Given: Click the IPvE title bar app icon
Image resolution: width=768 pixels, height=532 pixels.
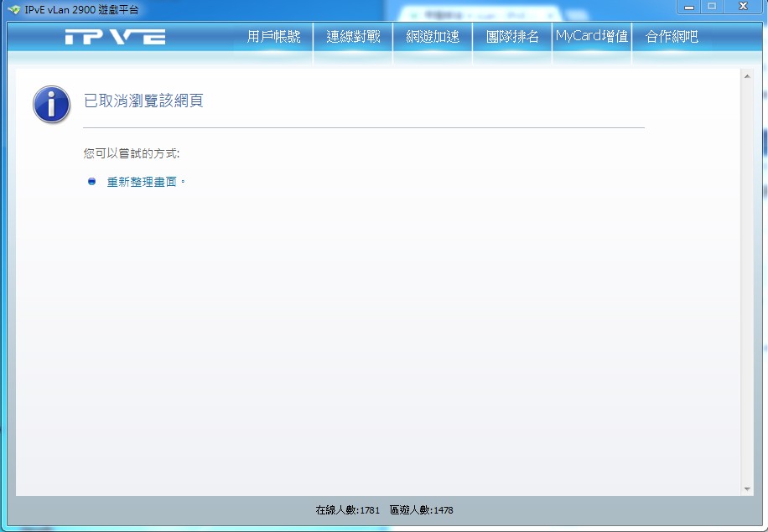Looking at the screenshot, I should coord(13,9).
